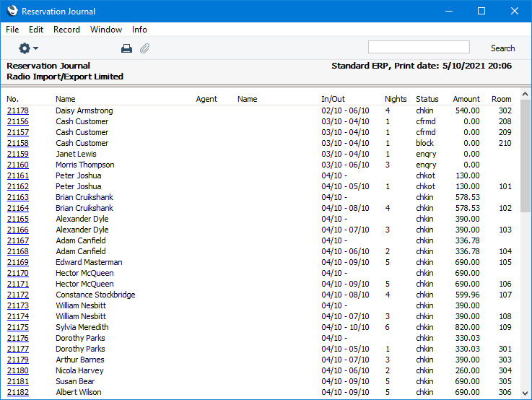532x400 pixels.
Task: Click the 'block' status cell
Action: pyautogui.click(x=424, y=143)
